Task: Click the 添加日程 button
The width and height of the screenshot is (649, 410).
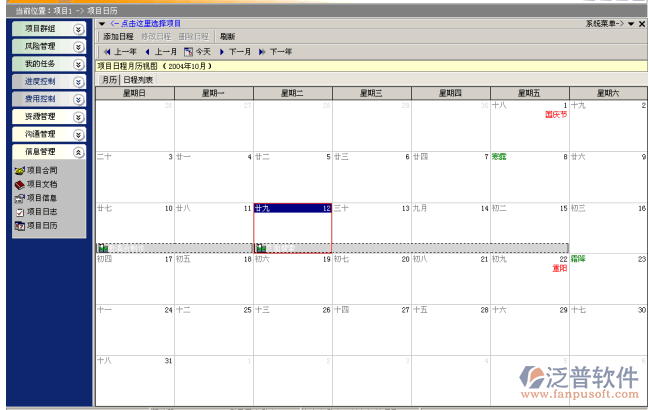Action: click(x=119, y=36)
